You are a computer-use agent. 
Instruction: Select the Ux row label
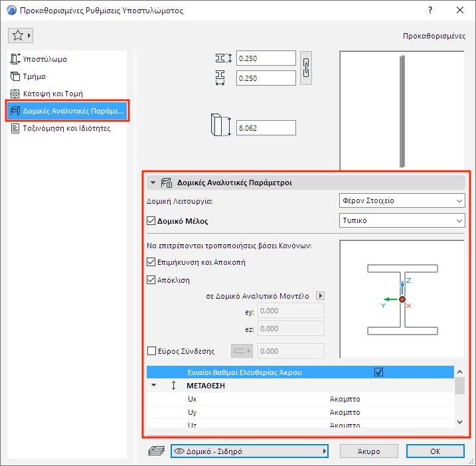tap(192, 399)
